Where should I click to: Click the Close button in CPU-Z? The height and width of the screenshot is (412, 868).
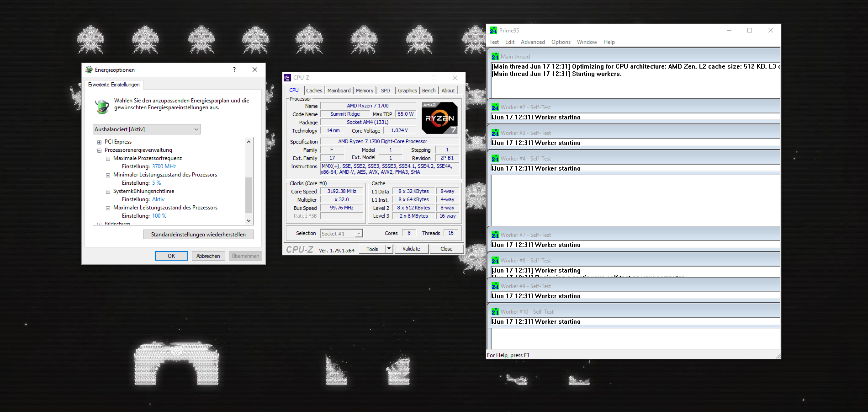tap(446, 249)
